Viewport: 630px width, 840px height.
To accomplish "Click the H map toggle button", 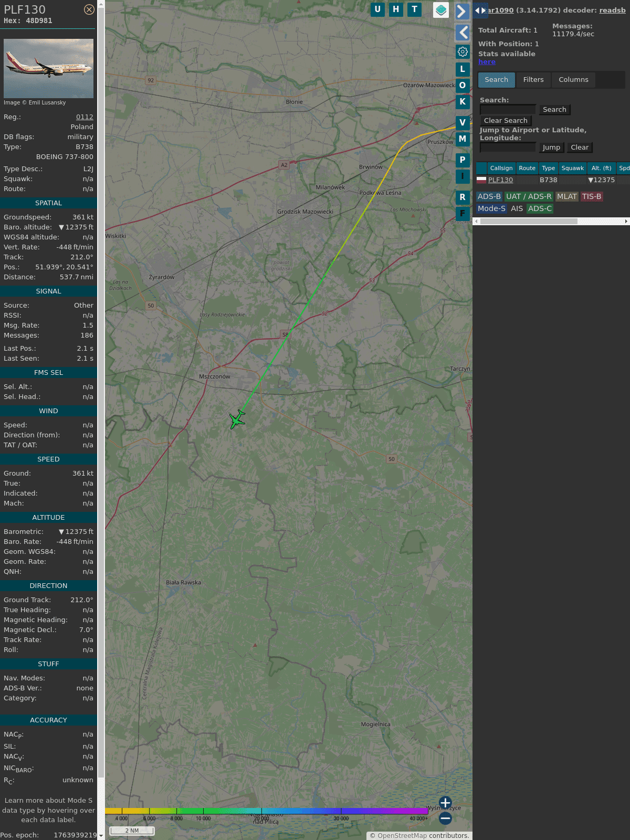I will [396, 9].
